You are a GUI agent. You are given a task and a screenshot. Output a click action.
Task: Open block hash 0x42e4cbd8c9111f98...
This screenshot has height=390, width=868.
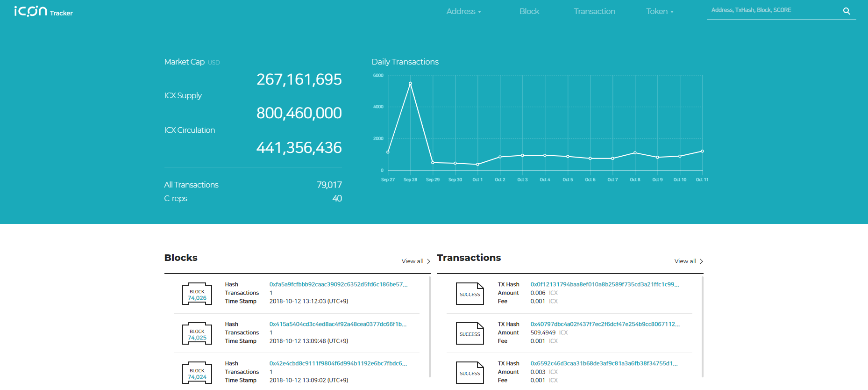(x=338, y=363)
